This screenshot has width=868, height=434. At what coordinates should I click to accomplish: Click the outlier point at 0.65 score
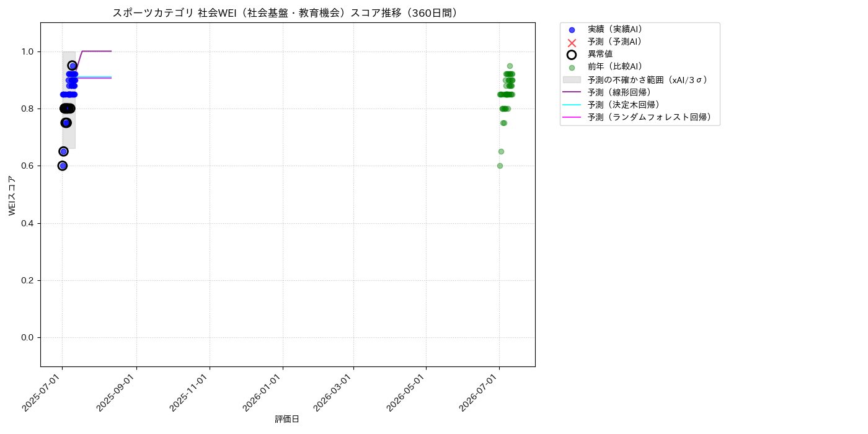(63, 151)
